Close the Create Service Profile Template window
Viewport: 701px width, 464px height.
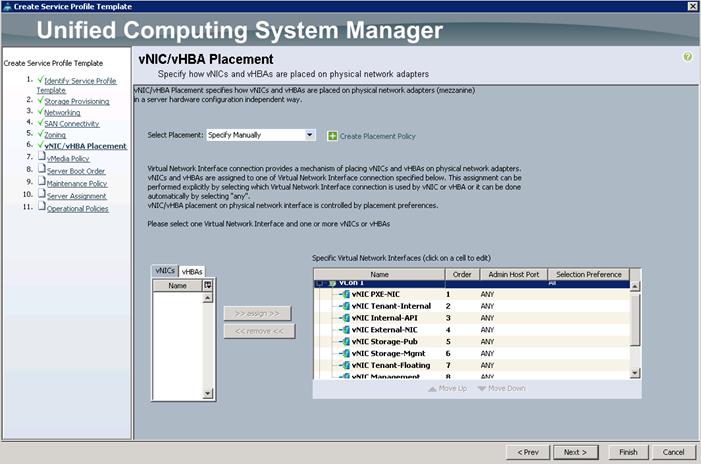tap(692, 6)
